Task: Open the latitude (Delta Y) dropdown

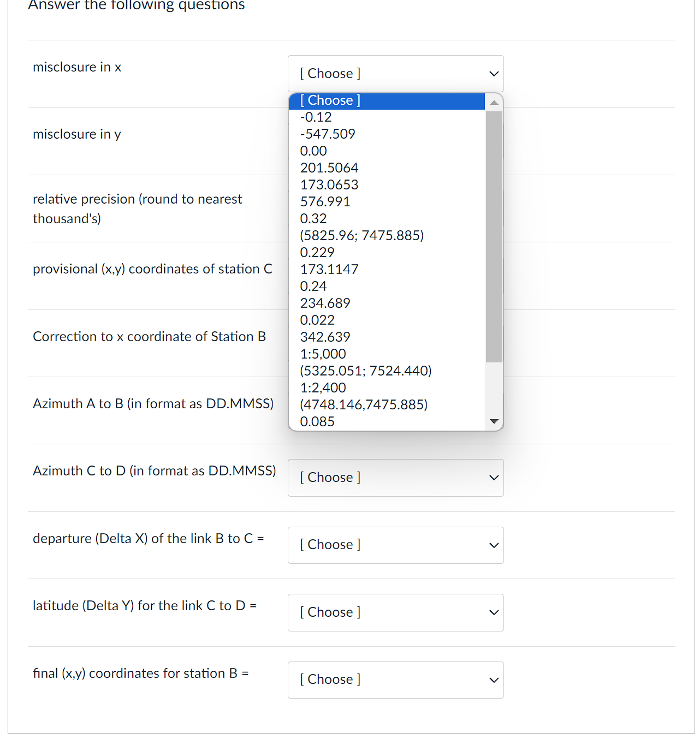Action: pos(395,612)
